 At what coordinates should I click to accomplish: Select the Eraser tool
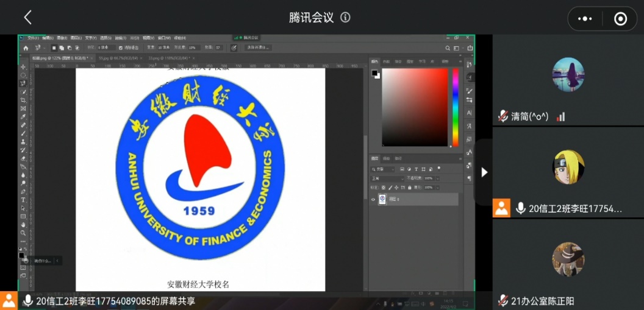(23, 158)
